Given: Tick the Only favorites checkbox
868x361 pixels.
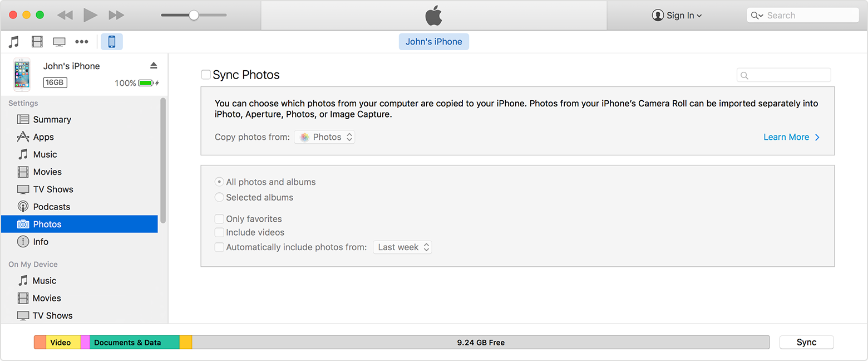Looking at the screenshot, I should click(219, 219).
